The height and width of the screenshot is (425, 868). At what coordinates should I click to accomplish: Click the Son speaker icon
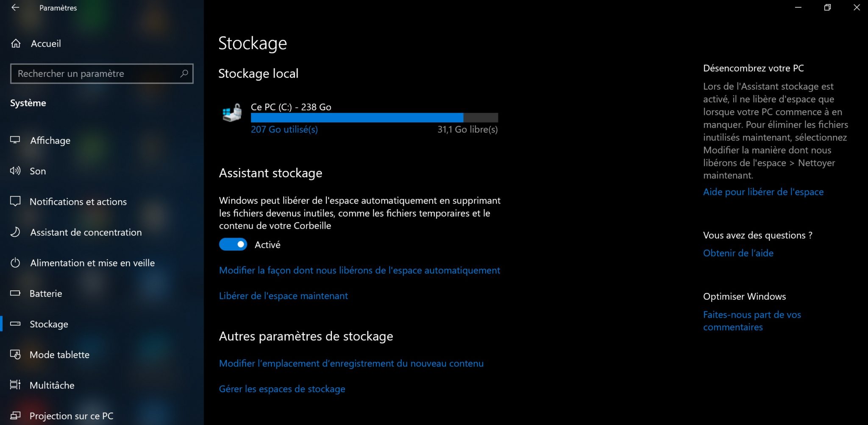tap(15, 171)
